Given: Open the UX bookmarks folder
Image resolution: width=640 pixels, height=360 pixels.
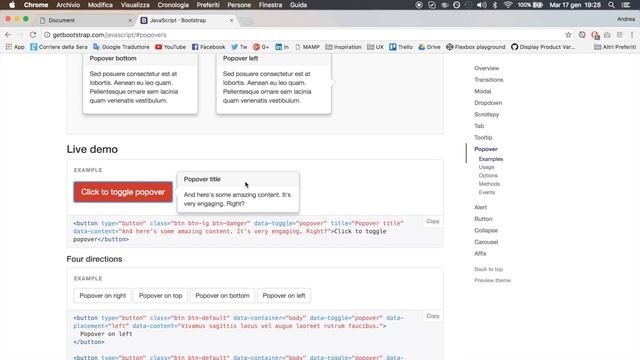Looking at the screenshot, I should click(x=375, y=47).
